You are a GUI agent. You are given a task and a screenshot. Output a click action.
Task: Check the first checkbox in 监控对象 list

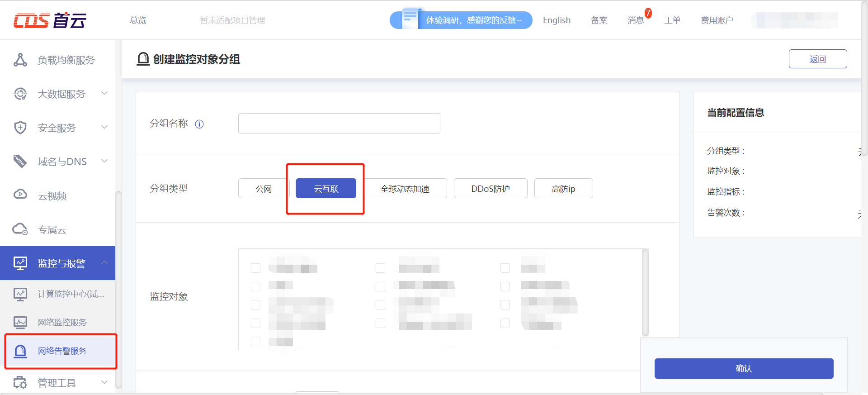(x=256, y=268)
